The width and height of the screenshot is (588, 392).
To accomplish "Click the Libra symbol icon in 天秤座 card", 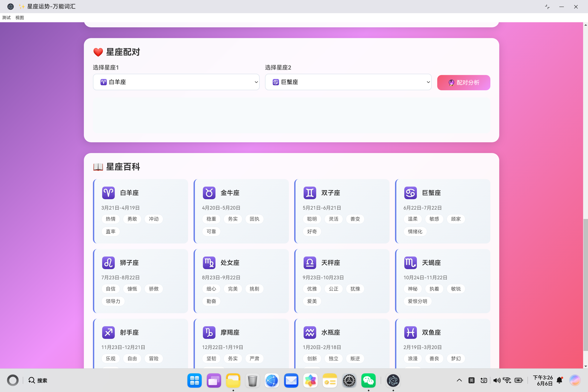I will tap(310, 263).
